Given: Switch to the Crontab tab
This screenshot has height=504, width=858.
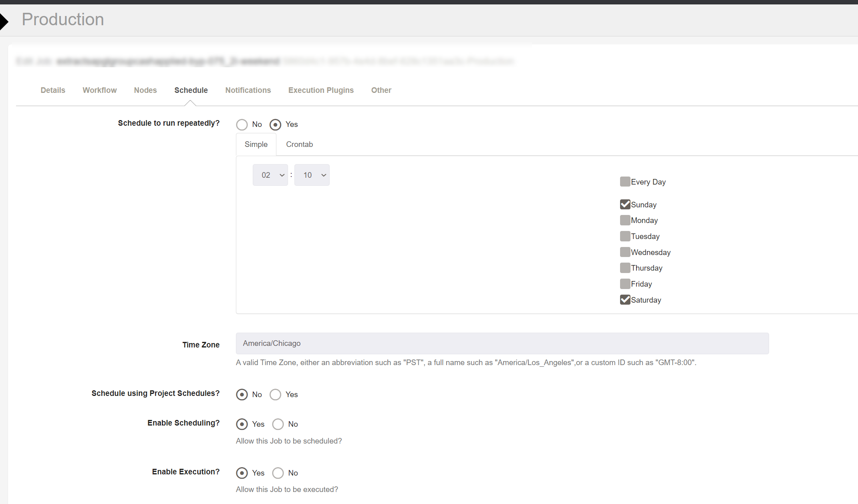Looking at the screenshot, I should 299,144.
